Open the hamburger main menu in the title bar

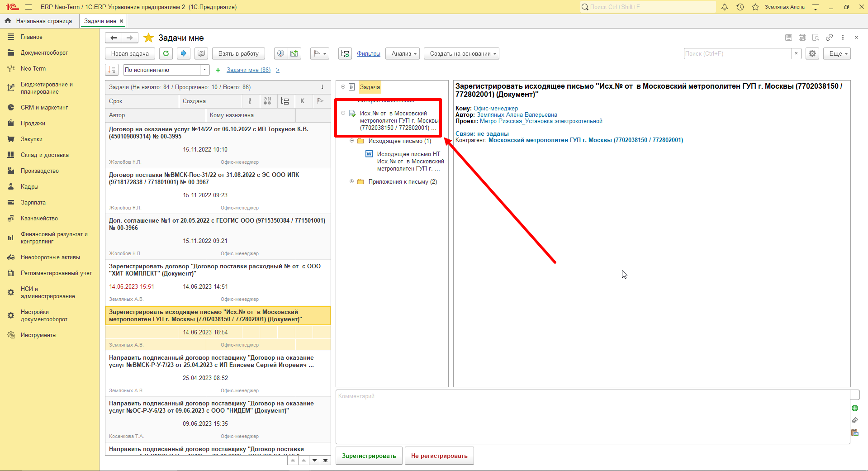click(28, 7)
